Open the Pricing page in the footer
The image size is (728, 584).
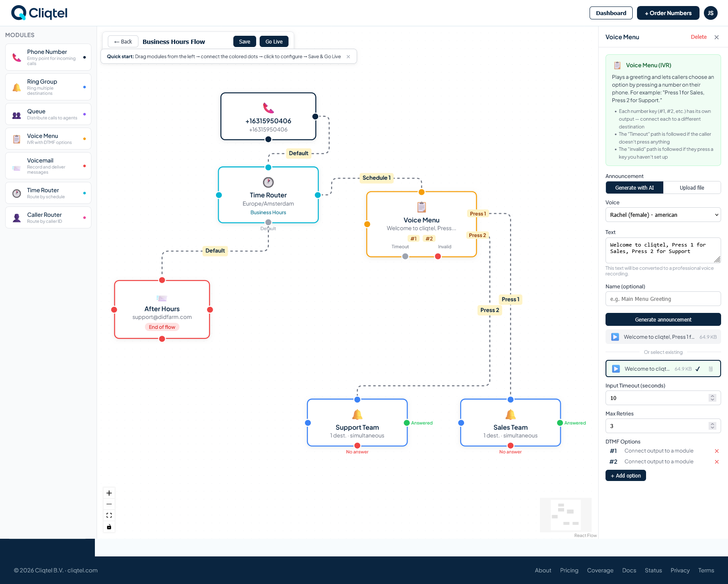(569, 570)
